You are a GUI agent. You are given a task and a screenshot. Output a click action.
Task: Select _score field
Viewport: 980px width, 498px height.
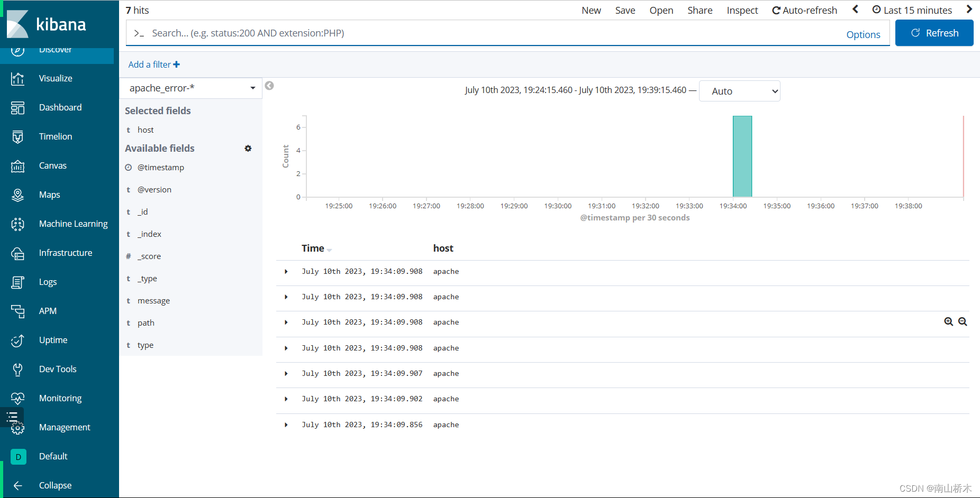click(149, 256)
